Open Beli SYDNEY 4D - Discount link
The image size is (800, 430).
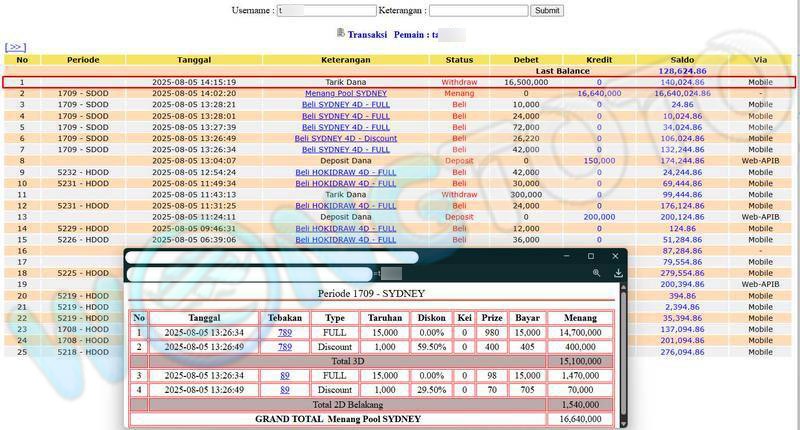[x=346, y=138]
